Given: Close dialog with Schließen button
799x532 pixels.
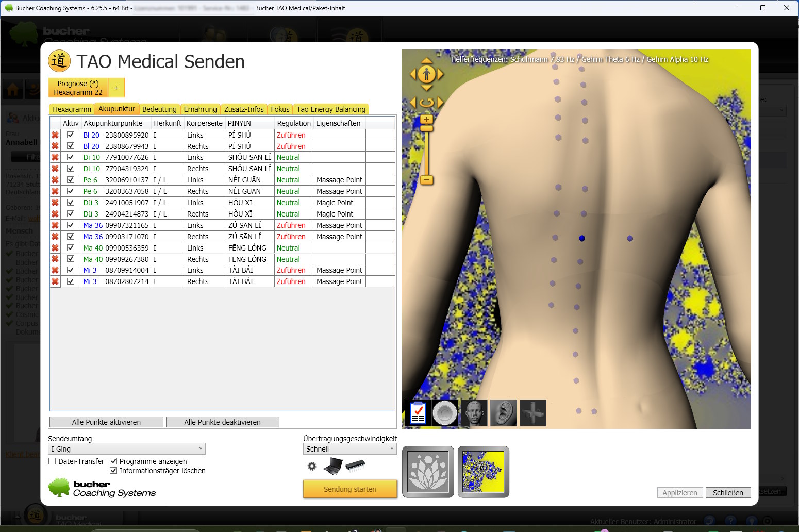Looking at the screenshot, I should (728, 493).
